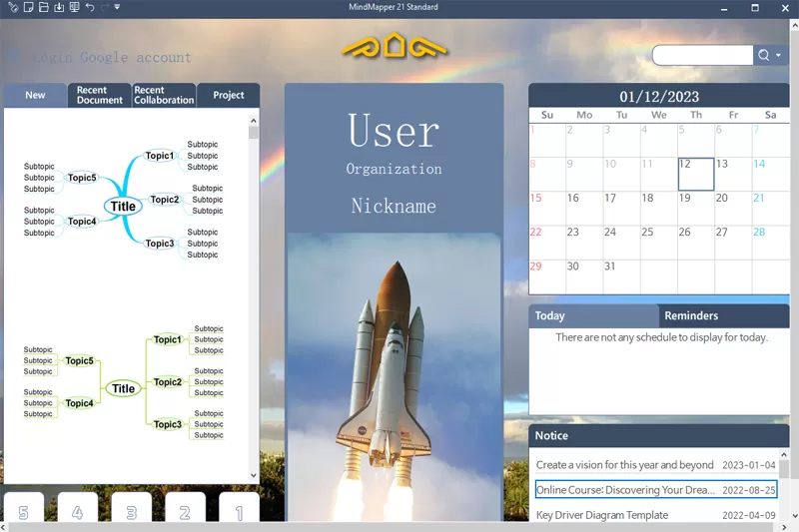Click the number 2 button below templates

point(185,508)
